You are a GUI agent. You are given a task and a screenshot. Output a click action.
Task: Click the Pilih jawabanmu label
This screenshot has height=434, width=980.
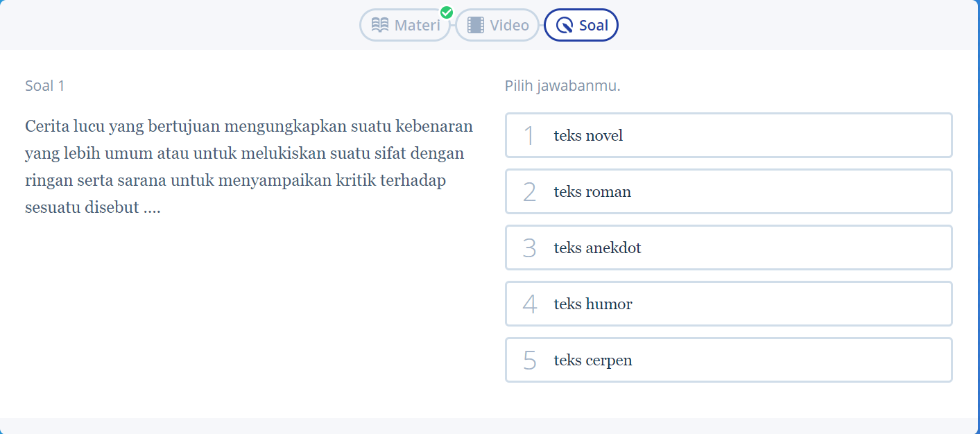point(562,86)
